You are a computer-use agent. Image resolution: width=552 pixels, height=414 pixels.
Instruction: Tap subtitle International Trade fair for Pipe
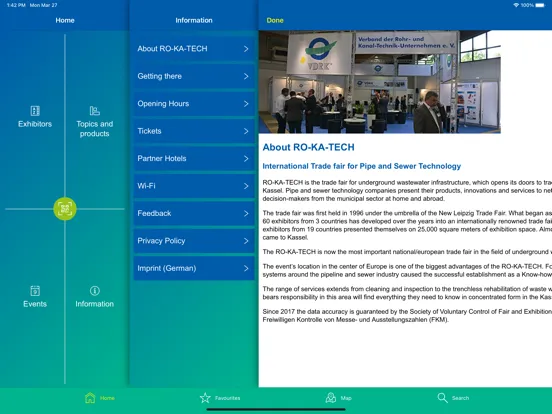pyautogui.click(x=362, y=166)
